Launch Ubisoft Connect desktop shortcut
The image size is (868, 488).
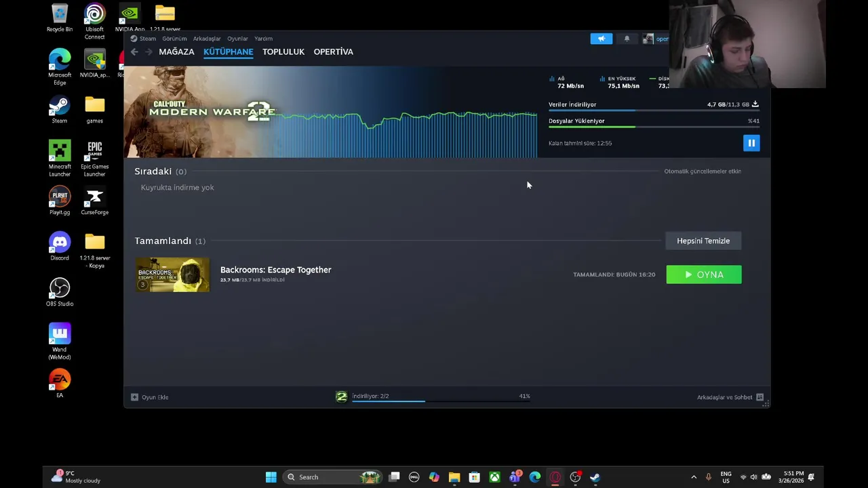click(94, 22)
